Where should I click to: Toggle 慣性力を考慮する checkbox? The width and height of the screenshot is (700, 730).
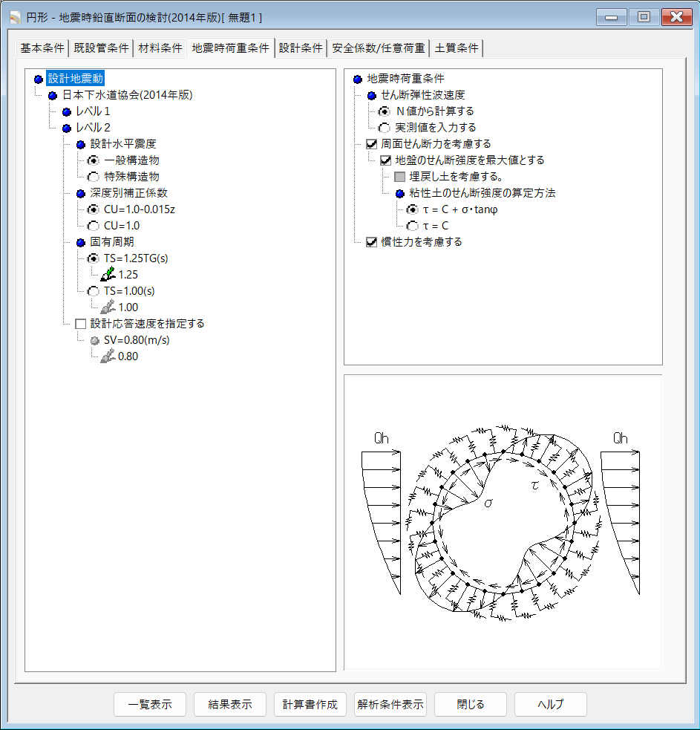(371, 241)
